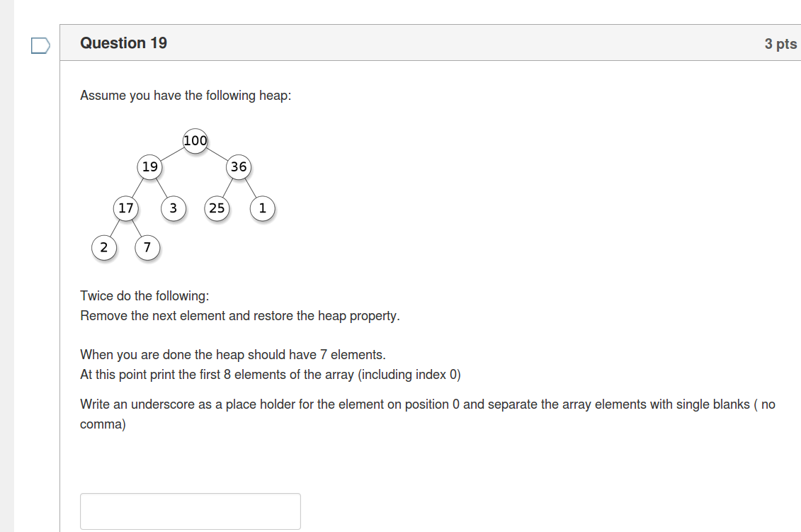Click the edge between 100 and 19
The image size is (801, 532).
[173, 154]
